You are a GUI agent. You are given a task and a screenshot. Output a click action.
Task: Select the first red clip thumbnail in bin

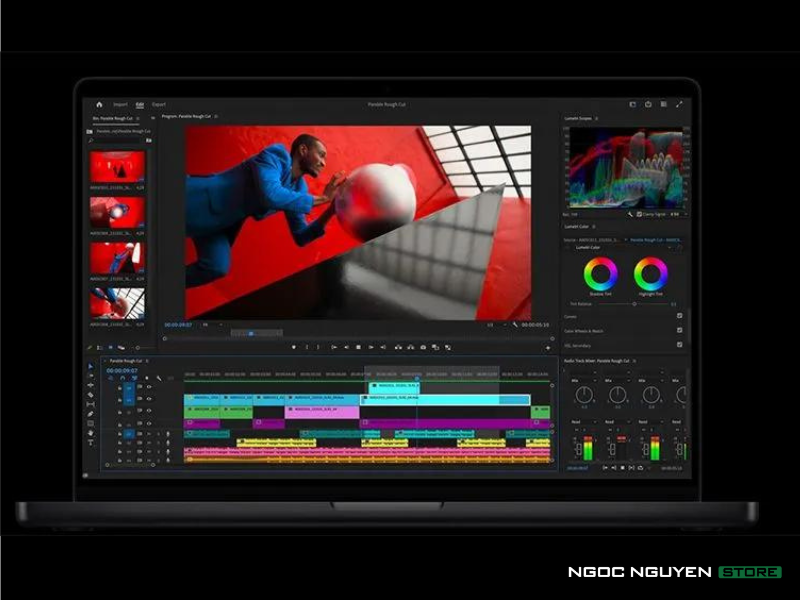[x=118, y=166]
